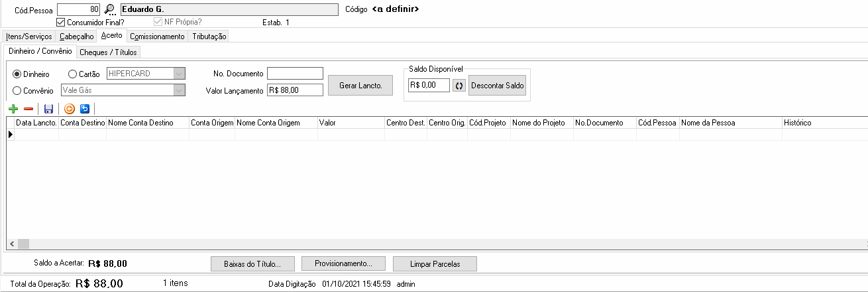Viewport: 868px width, 292px height.
Task: Focus the No. Documento input field
Action: coord(295,74)
